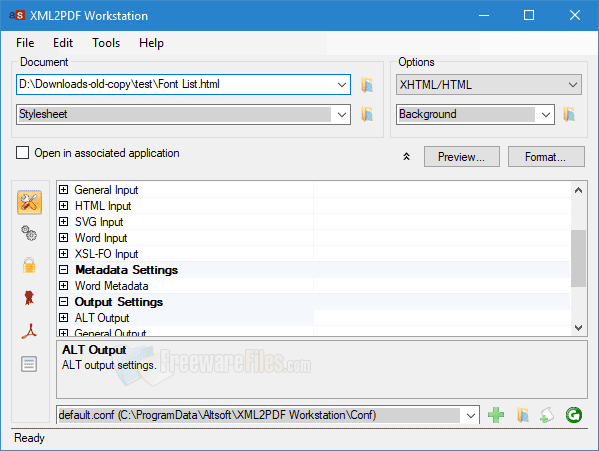Open Background dropdown list
Viewport: 599px width, 451px height.
546,114
